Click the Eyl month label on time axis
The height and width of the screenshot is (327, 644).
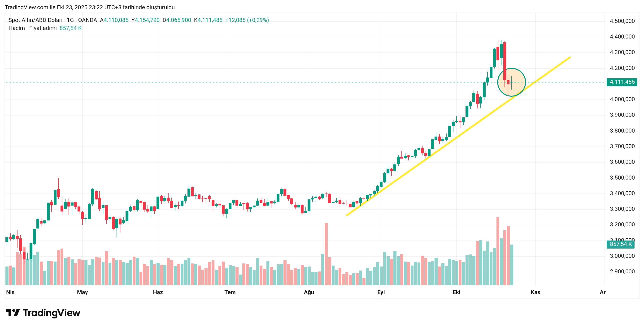pos(381,292)
